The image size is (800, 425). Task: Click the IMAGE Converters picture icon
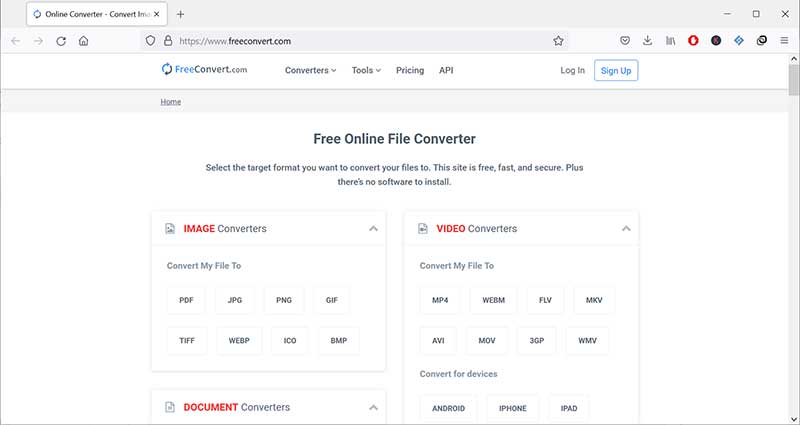point(170,229)
